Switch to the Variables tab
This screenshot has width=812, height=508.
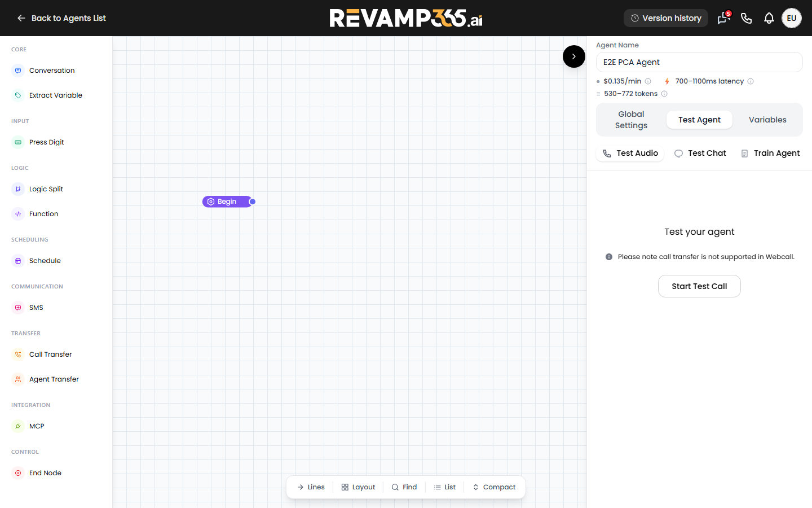coord(767,120)
